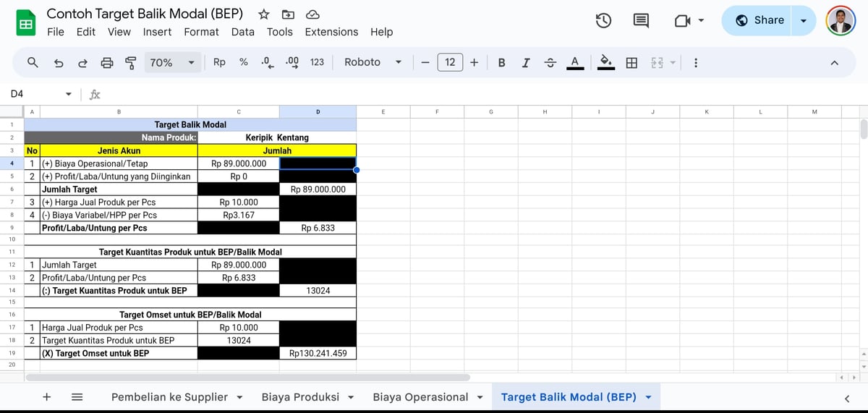The image size is (868, 413).
Task: Expand the Meet call options arrow
Action: coord(701,21)
